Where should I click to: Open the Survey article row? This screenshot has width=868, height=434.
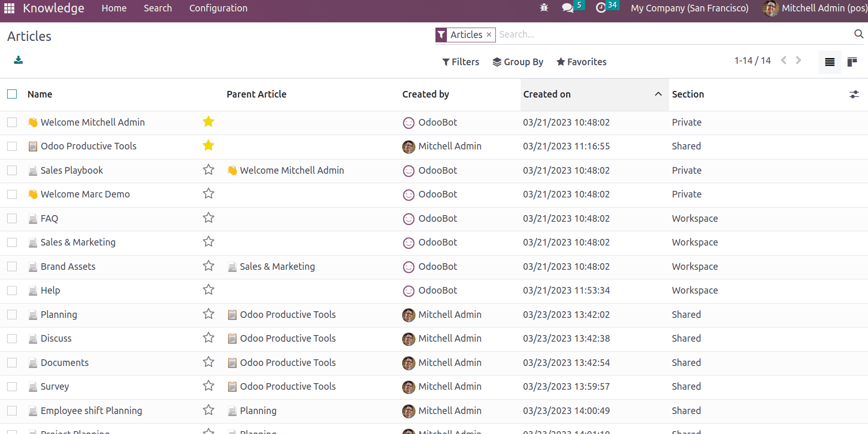(x=55, y=386)
